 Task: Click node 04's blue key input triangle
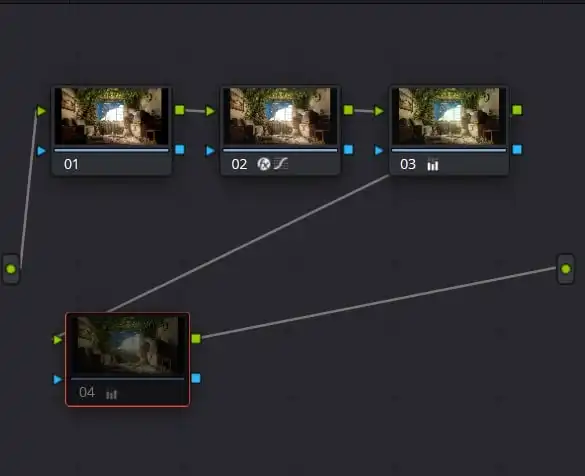point(57,379)
